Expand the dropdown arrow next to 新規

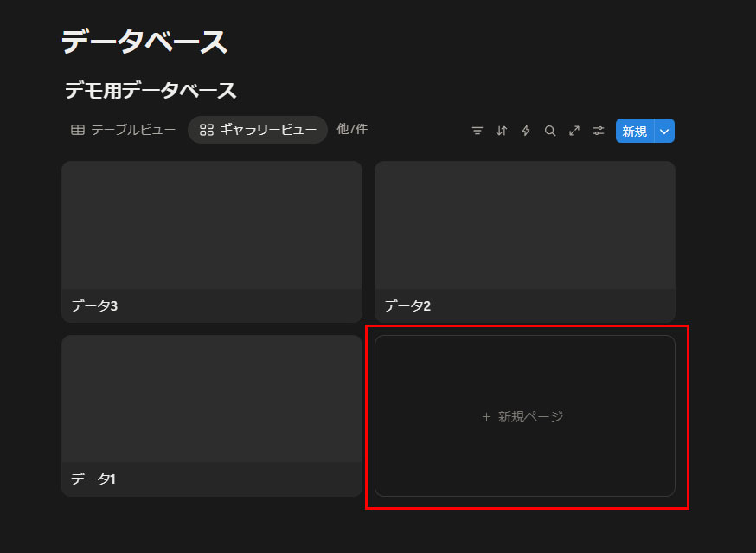pyautogui.click(x=664, y=131)
